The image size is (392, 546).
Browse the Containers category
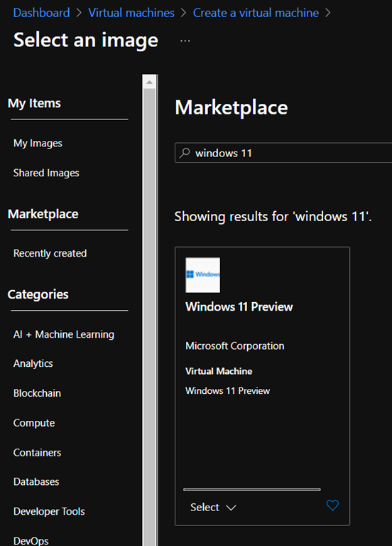point(37,452)
